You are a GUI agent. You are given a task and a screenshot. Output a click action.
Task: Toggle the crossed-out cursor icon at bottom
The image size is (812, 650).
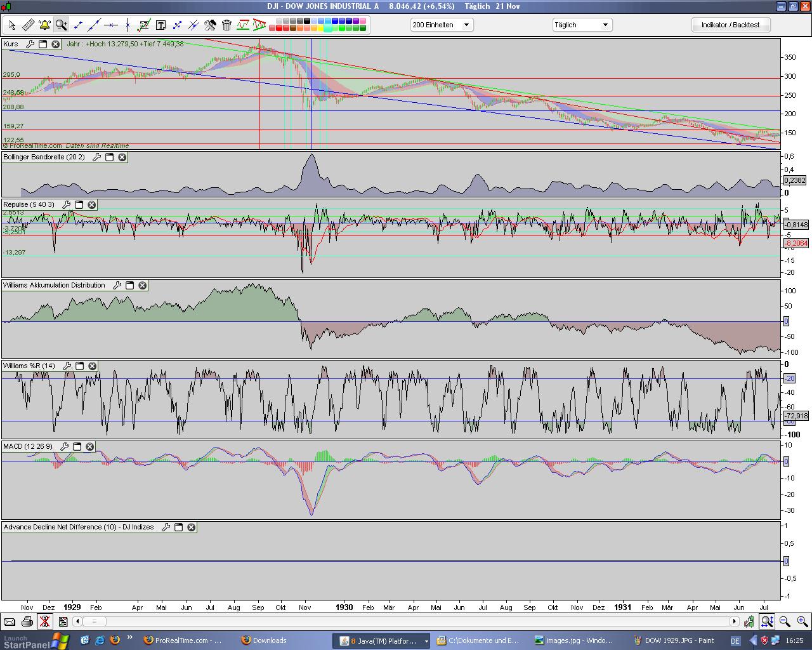coord(44,621)
